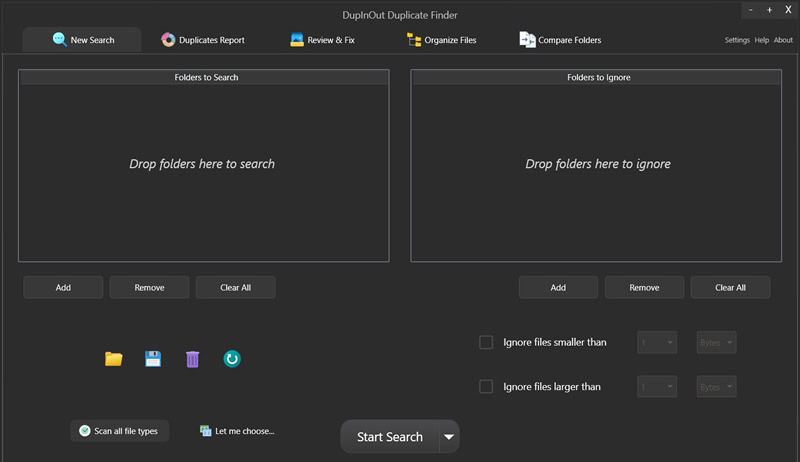The width and height of the screenshot is (800, 462).
Task: Click the blue floppy disk save icon
Action: [153, 359]
